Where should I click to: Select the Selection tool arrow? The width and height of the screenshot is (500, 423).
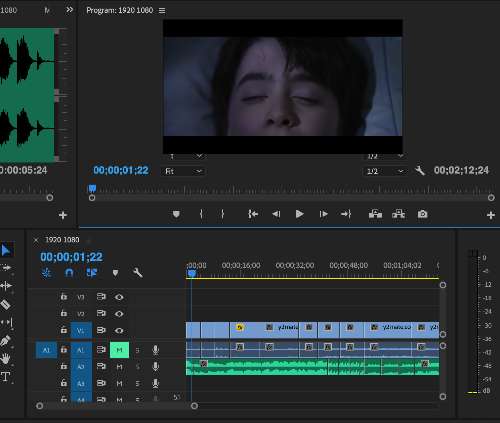(x=6, y=250)
